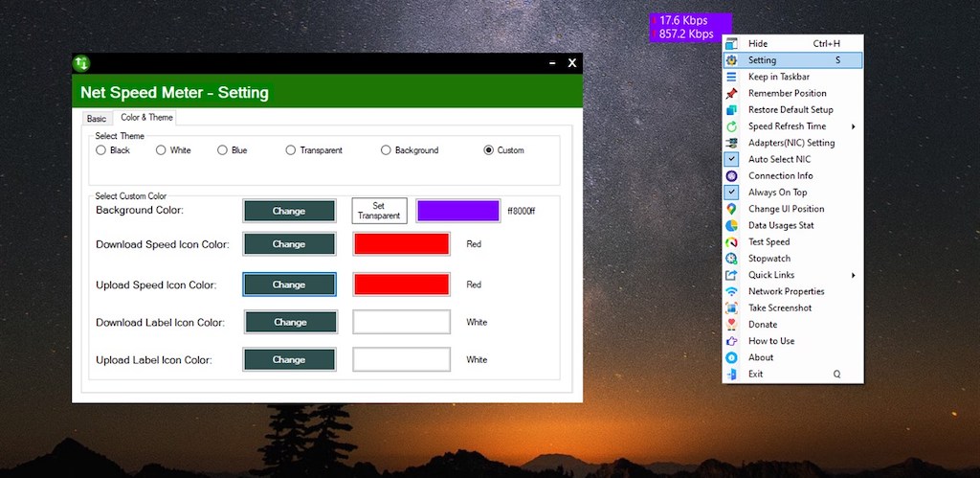Image resolution: width=980 pixels, height=478 pixels.
Task: Toggle the Auto Select NIC checkmark
Action: point(731,159)
